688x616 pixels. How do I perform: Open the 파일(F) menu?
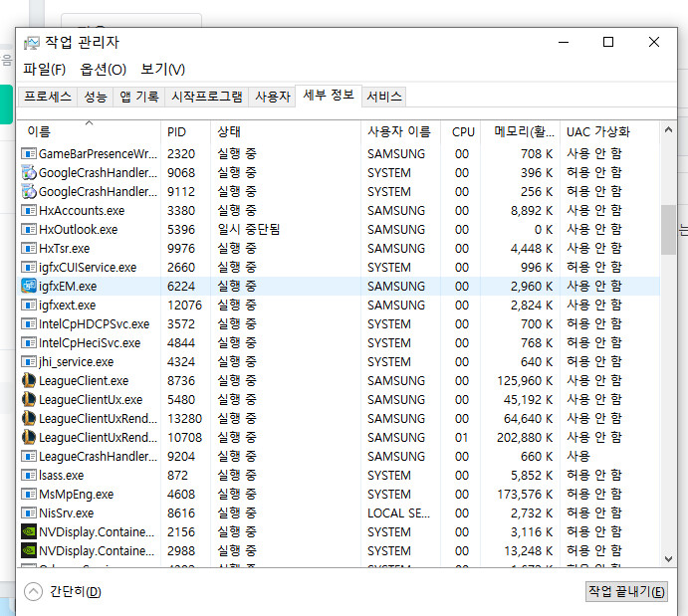[x=45, y=70]
